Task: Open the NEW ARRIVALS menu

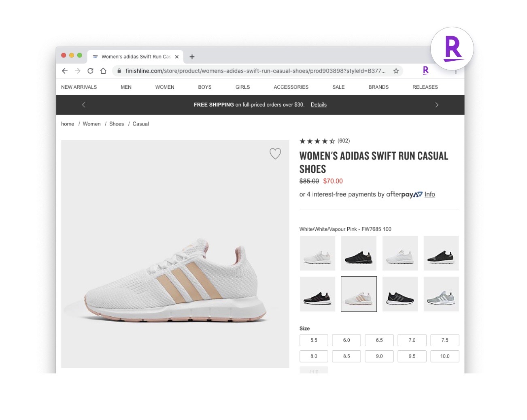Action: 79,87
